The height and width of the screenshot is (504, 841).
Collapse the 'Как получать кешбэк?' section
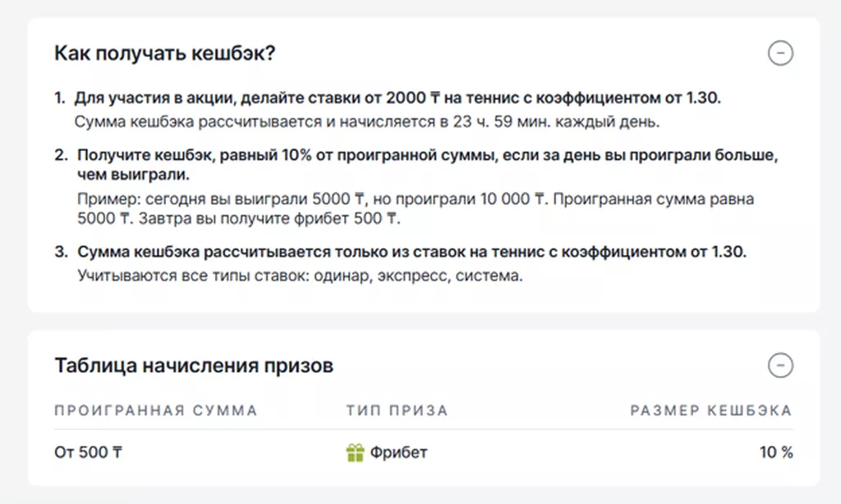780,53
